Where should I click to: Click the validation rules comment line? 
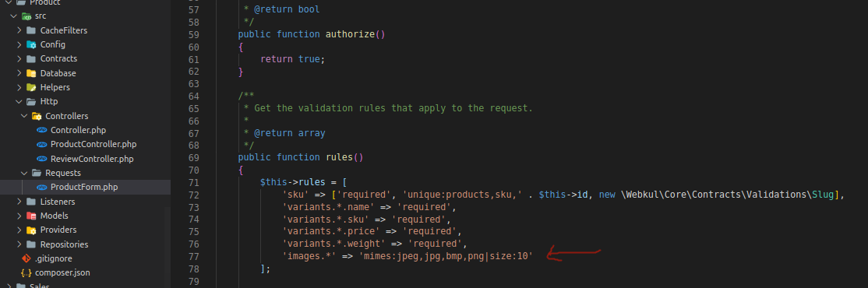(388, 108)
